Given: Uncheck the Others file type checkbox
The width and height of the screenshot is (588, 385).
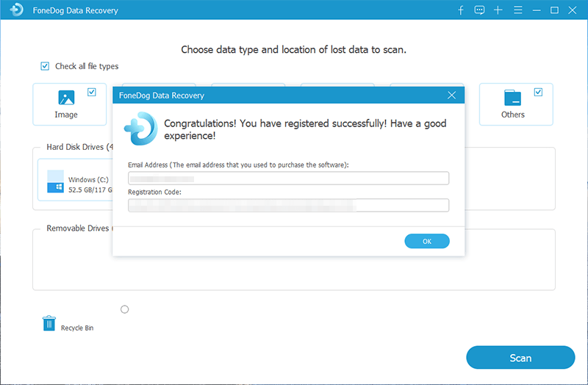Looking at the screenshot, I should pyautogui.click(x=538, y=93).
